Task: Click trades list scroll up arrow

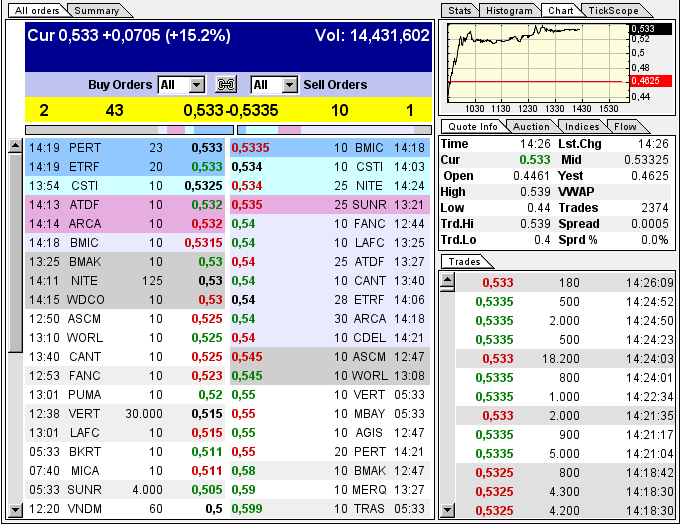Action: click(x=448, y=281)
